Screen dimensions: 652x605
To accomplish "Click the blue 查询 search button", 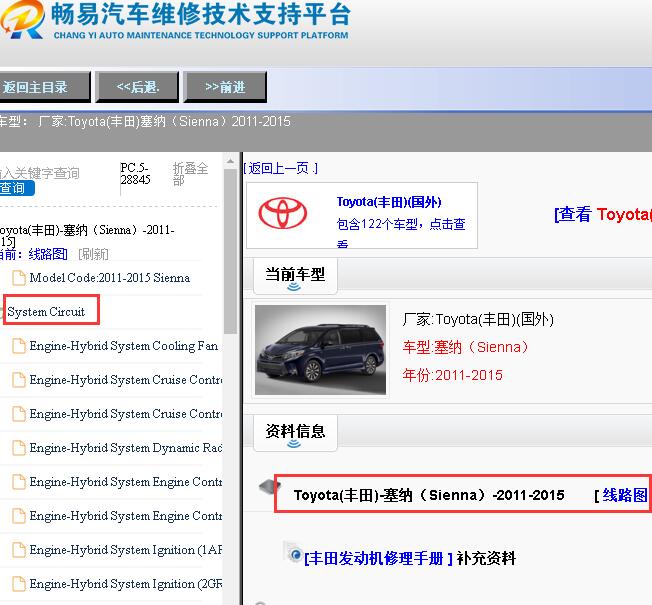I will pyautogui.click(x=16, y=188).
